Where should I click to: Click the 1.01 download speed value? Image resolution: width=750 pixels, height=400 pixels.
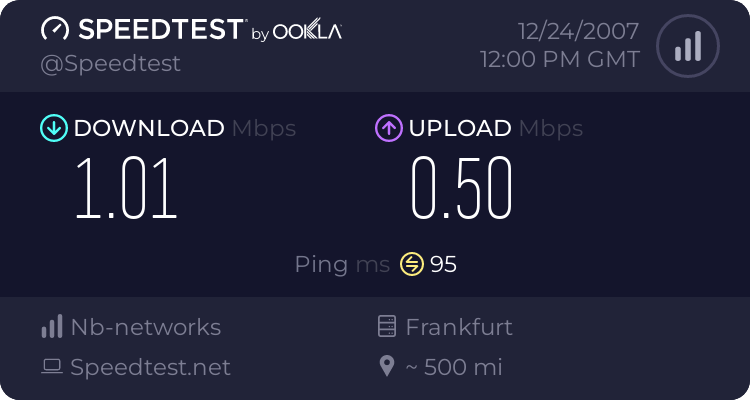(127, 188)
